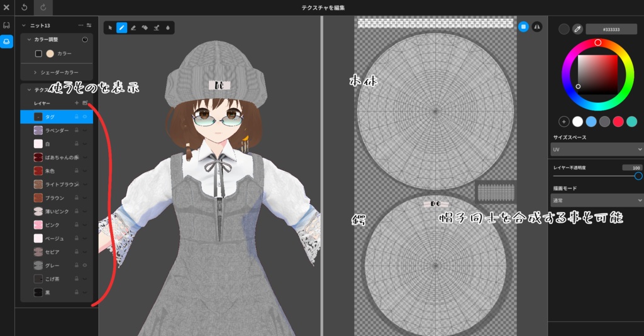Collapse the ニット13 item section

point(23,26)
